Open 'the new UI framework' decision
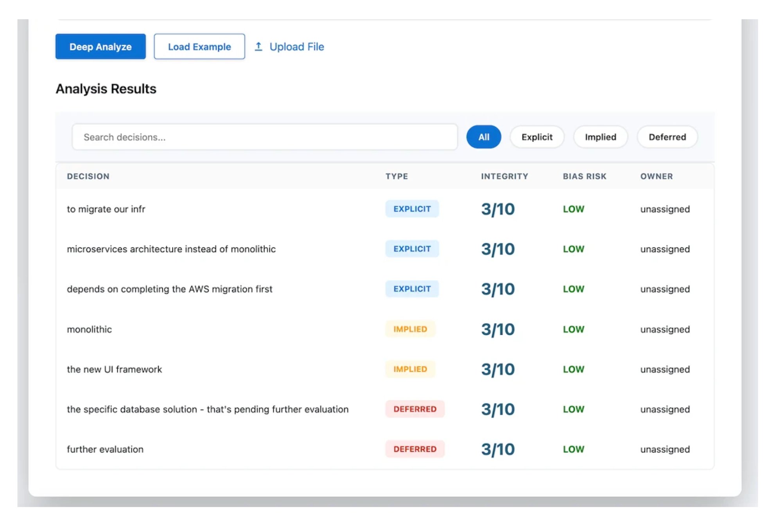The width and height of the screenshot is (782, 532). pyautogui.click(x=114, y=369)
